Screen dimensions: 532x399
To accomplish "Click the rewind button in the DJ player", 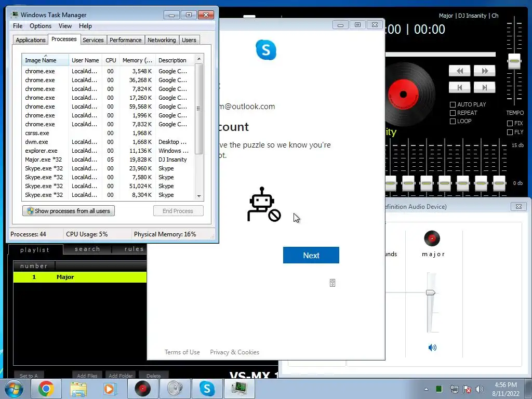I will [x=459, y=71].
